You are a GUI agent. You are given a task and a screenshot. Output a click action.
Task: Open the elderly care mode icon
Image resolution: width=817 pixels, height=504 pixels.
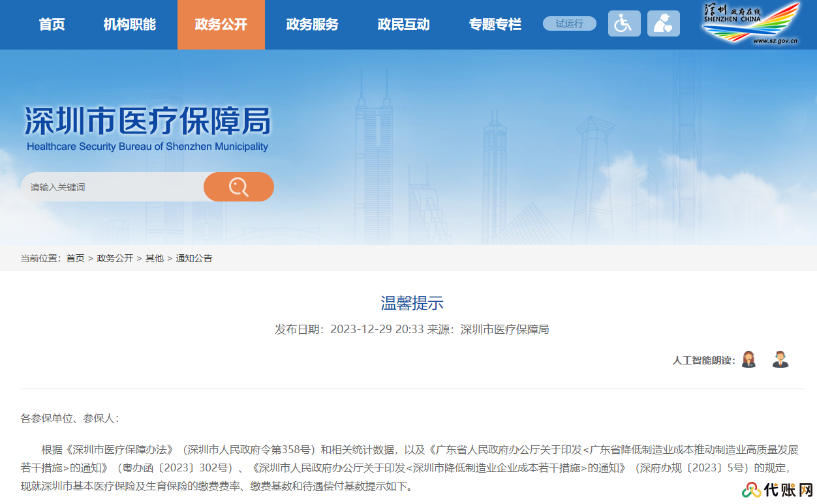point(663,23)
